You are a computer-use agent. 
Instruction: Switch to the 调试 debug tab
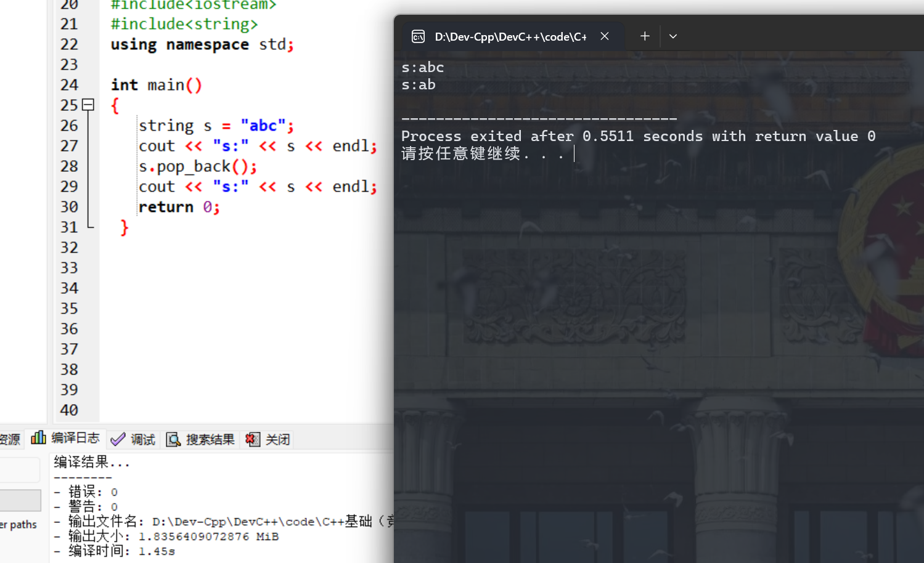coord(134,439)
